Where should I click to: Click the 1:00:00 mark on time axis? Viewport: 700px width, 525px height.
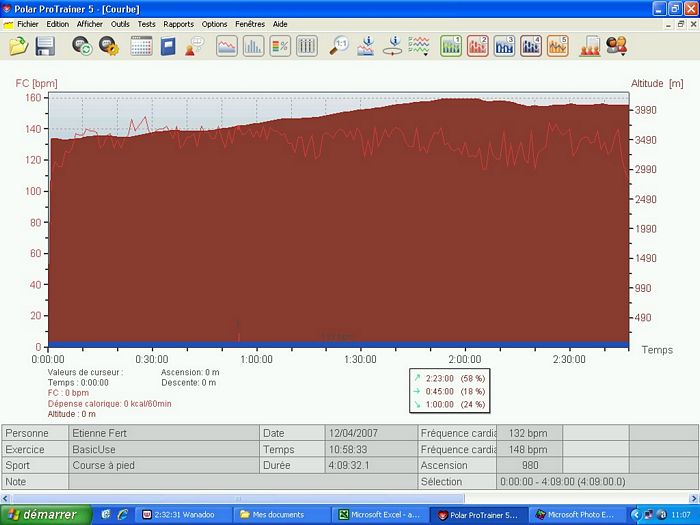point(256,359)
